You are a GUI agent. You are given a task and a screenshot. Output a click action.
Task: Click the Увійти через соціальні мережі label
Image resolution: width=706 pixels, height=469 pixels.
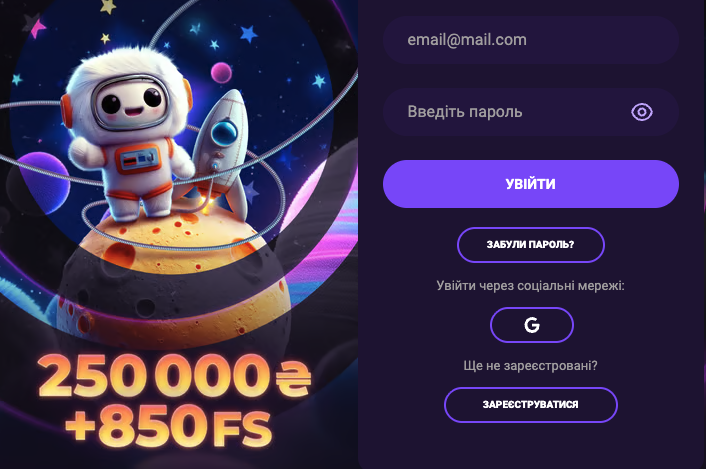[530, 286]
